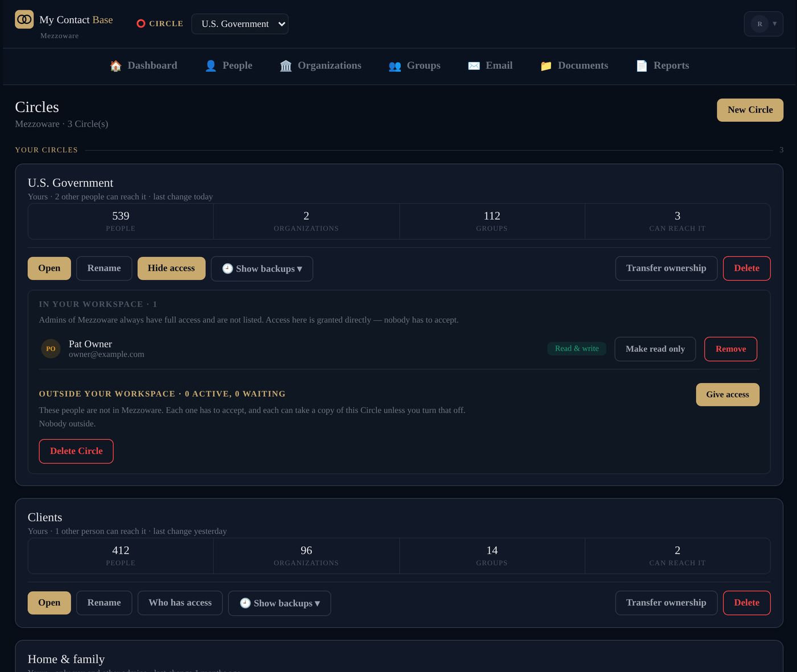Image resolution: width=797 pixels, height=672 pixels.
Task: Click the red Delete Circle button
Action: coord(76,451)
